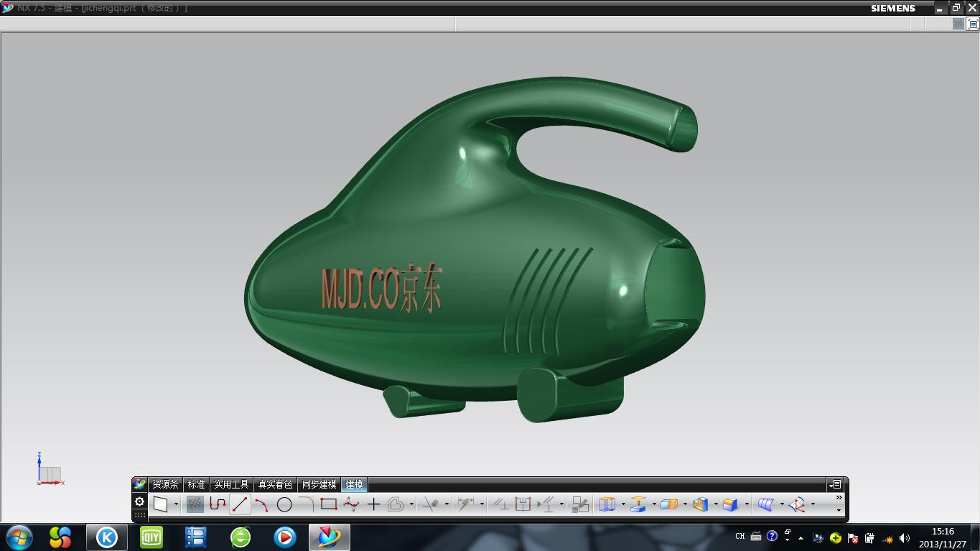Screen dimensions: 980x551
Task: Click the Show All Constraints icon
Action: [523, 504]
